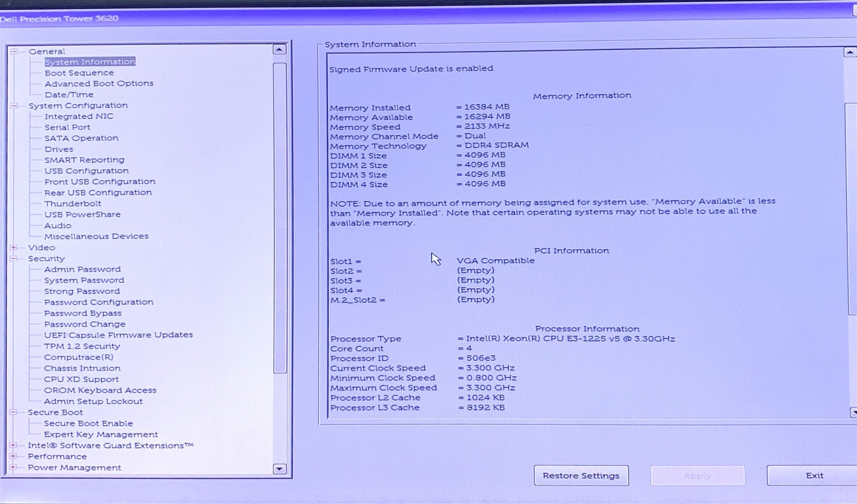Image resolution: width=857 pixels, height=504 pixels.
Task: Click the settings tree scrollbar thumb
Action: coord(280,217)
